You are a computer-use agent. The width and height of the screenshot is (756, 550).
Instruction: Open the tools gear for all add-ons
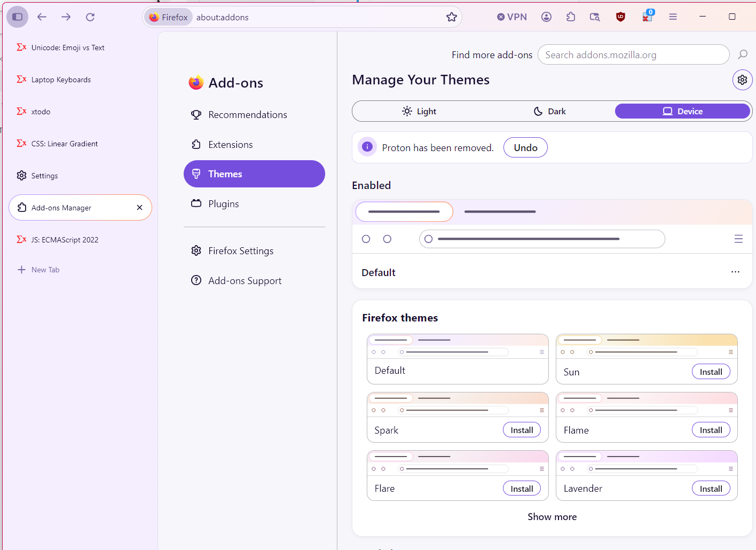click(x=742, y=80)
